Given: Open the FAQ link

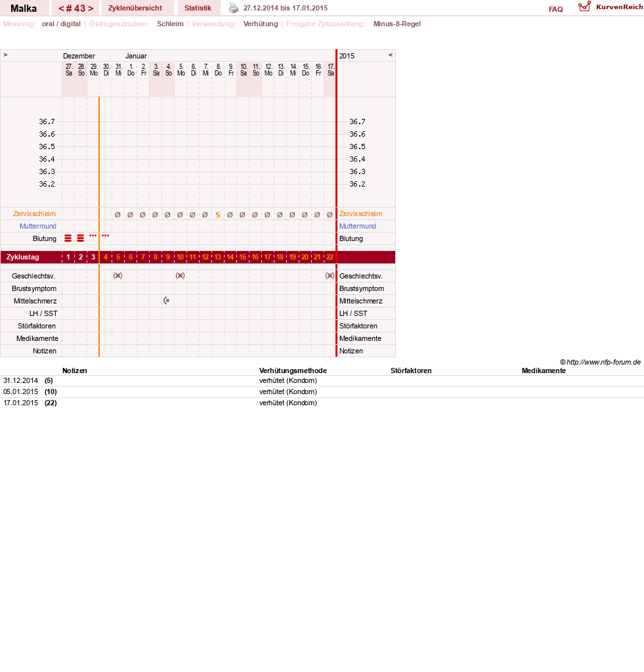Looking at the screenshot, I should point(556,9).
